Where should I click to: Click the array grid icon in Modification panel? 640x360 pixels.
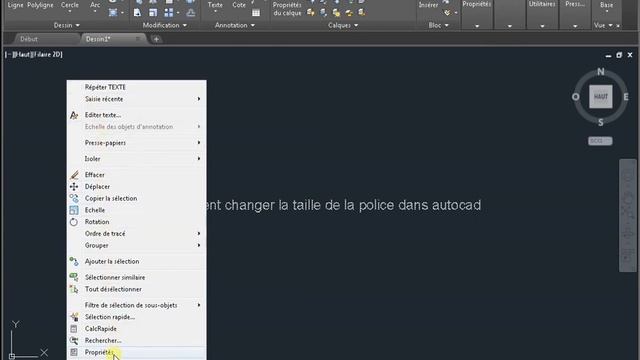point(169,13)
